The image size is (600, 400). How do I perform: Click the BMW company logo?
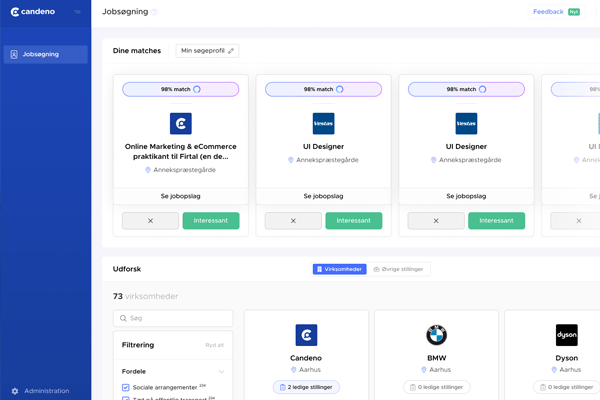point(436,335)
